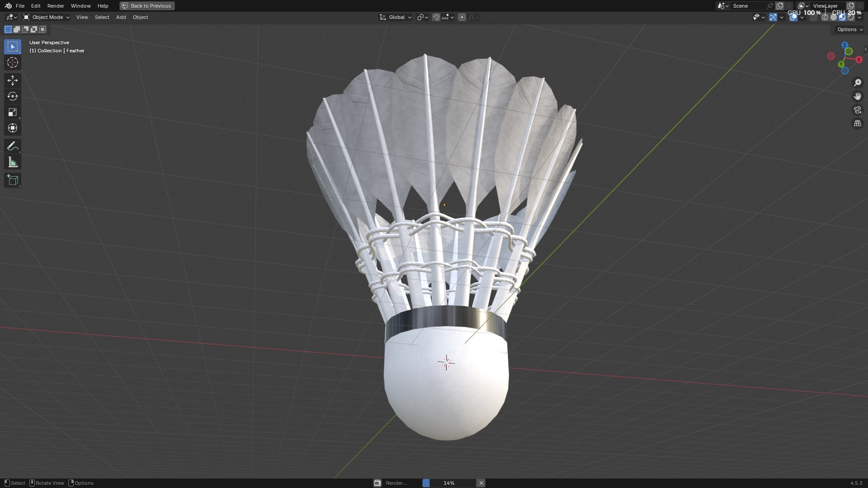
Task: Click the Back to Previous button
Action: coord(147,6)
